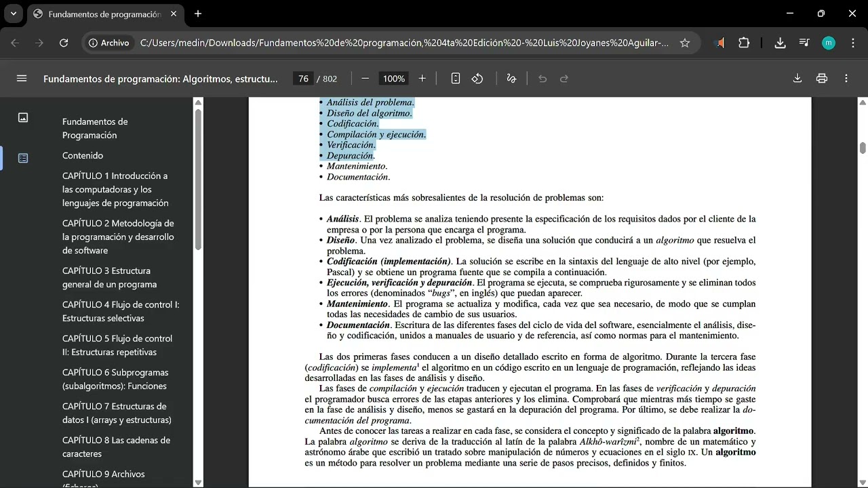Viewport: 868px width, 488px height.
Task: Open the orange extension icon in toolbar
Action: 719,43
